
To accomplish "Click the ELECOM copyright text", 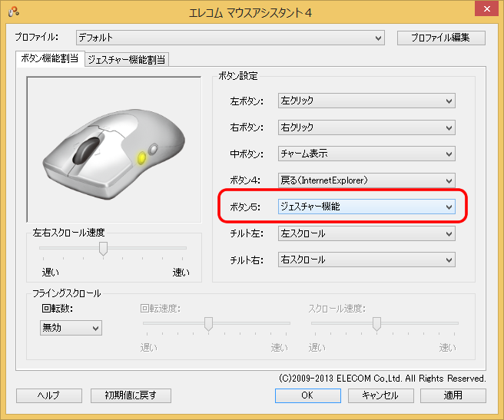I will 382,379.
